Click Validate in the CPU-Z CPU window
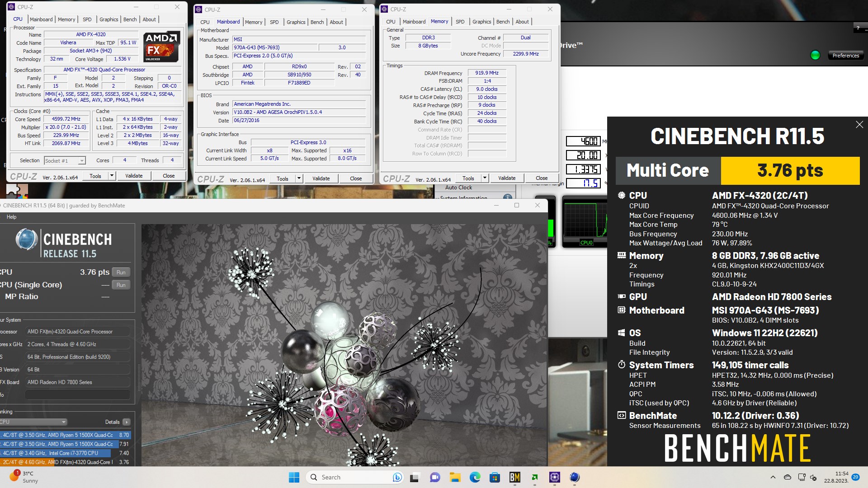868x488 pixels. coord(134,176)
